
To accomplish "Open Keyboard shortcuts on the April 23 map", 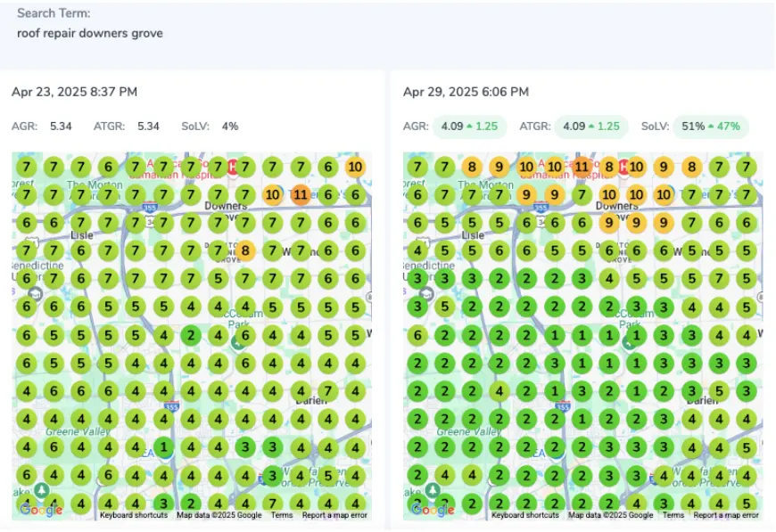I will [x=133, y=515].
